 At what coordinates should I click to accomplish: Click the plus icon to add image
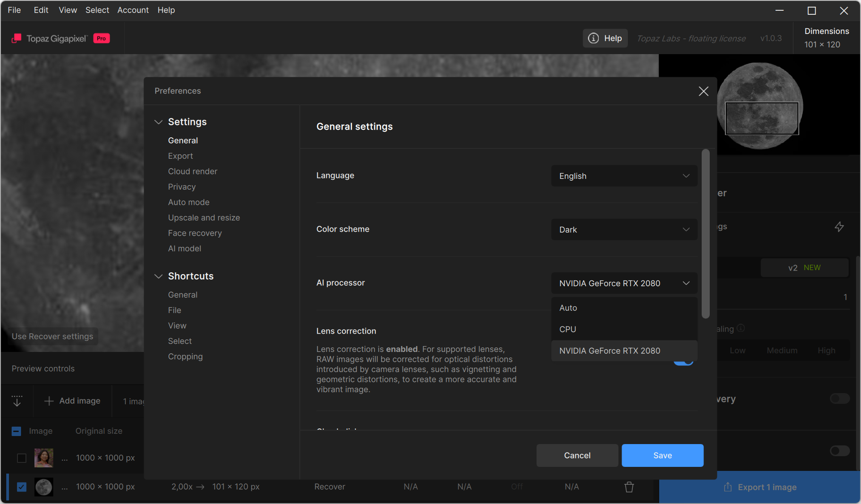[49, 401]
